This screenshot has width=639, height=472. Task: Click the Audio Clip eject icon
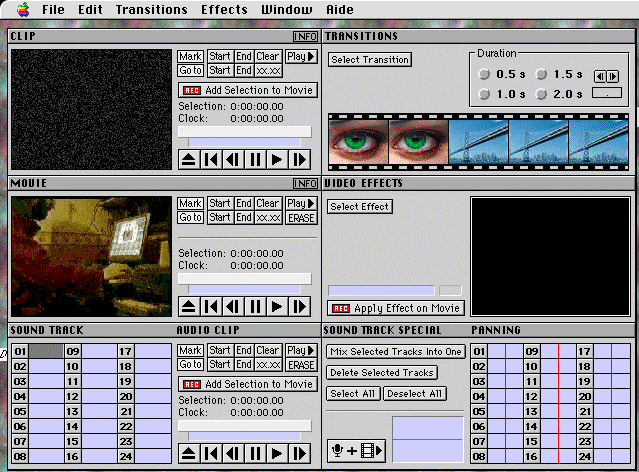189,454
